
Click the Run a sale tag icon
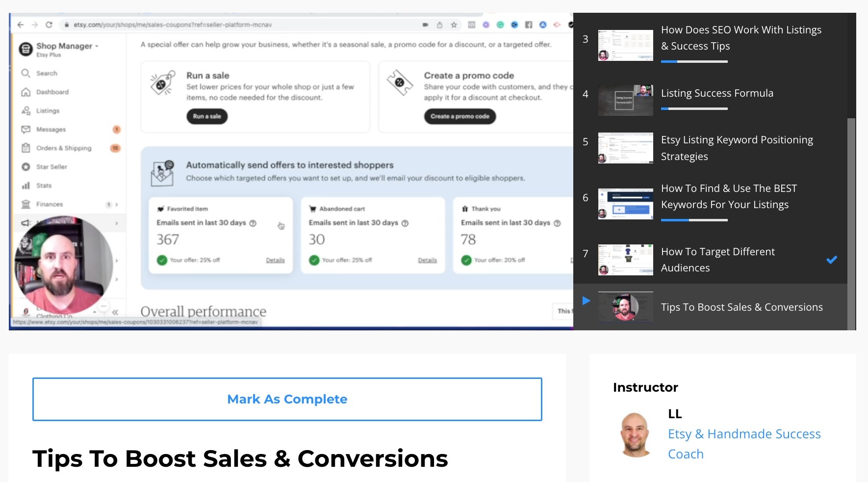(163, 82)
